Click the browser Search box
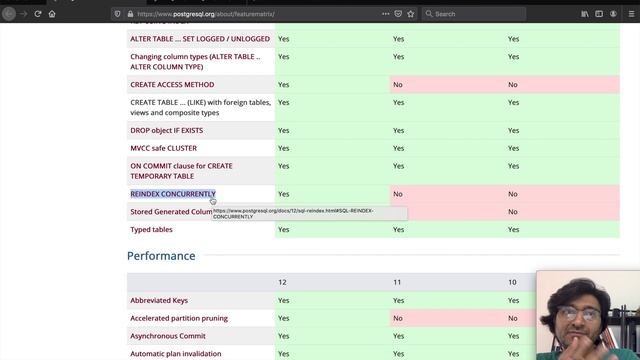 [x=473, y=14]
